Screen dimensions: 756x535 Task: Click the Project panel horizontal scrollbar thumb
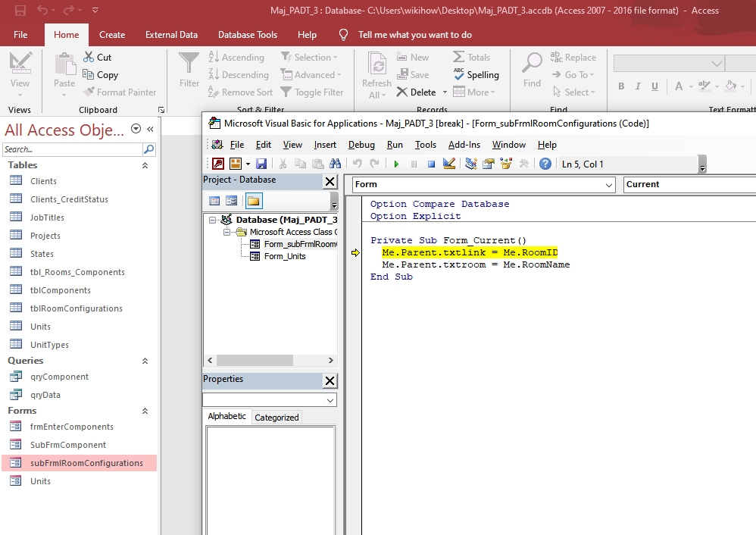point(255,361)
